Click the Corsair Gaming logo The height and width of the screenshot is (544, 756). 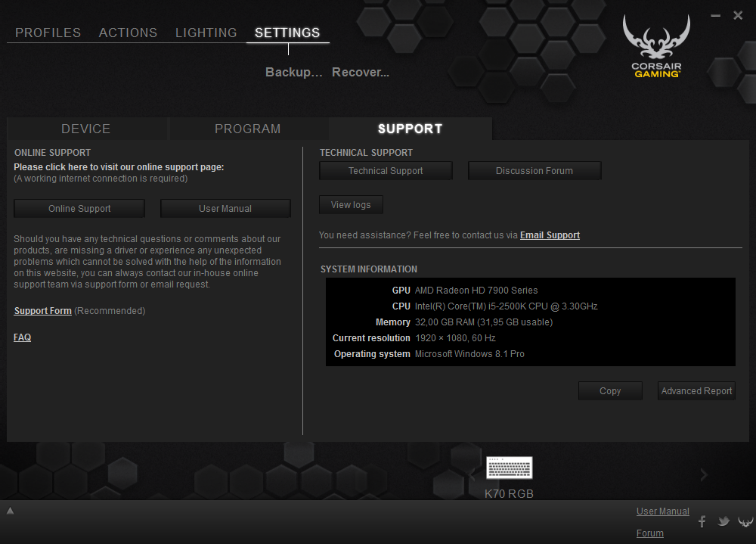pos(656,46)
